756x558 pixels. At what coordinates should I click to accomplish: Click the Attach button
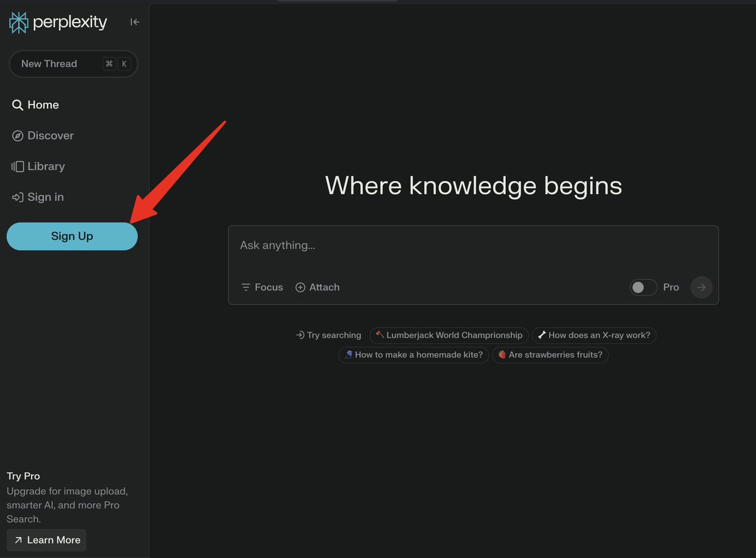tap(318, 288)
